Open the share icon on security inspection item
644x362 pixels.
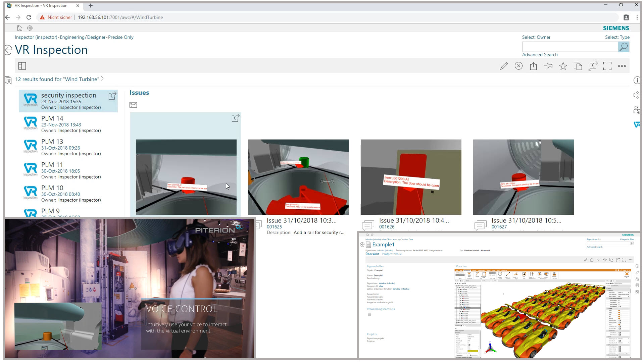point(112,96)
